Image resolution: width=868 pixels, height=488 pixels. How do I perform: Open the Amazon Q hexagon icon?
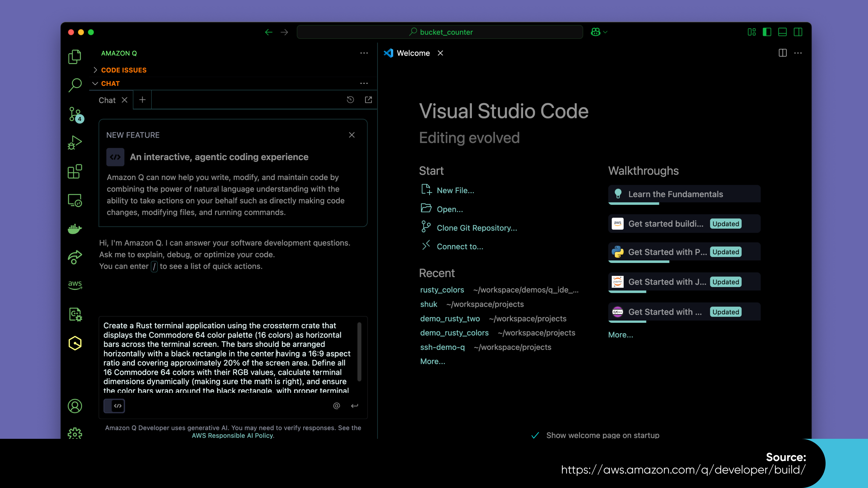click(x=75, y=343)
